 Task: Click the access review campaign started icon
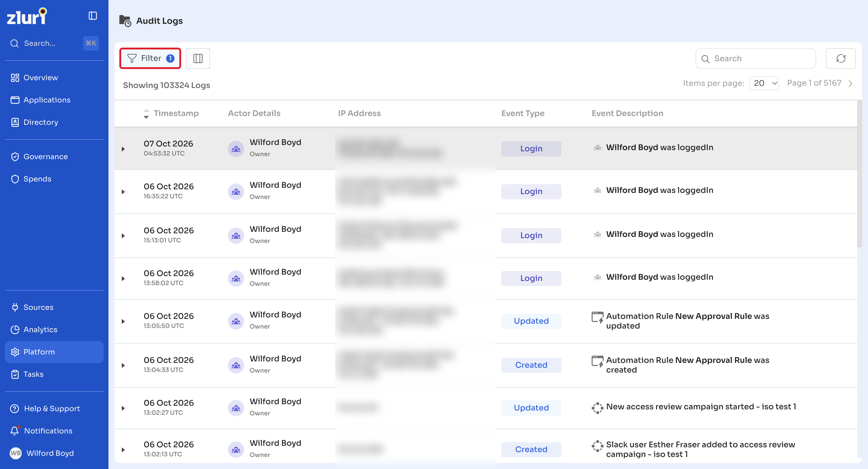click(597, 408)
